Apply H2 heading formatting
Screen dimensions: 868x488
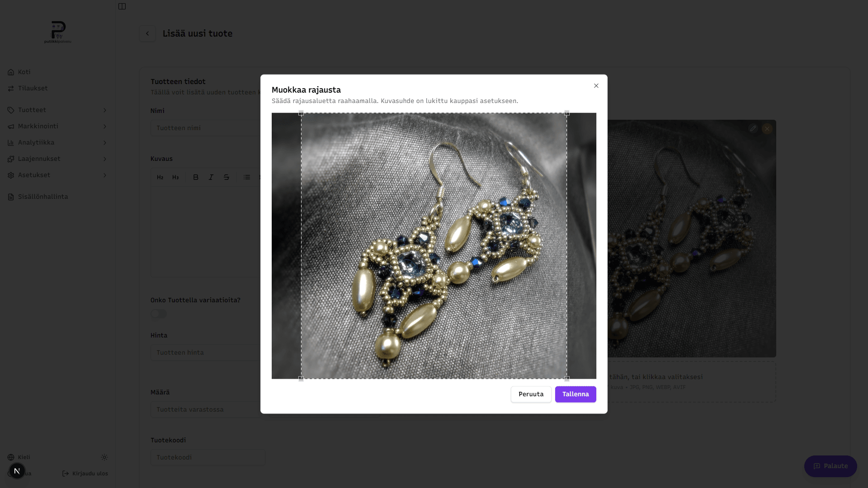coord(160,178)
